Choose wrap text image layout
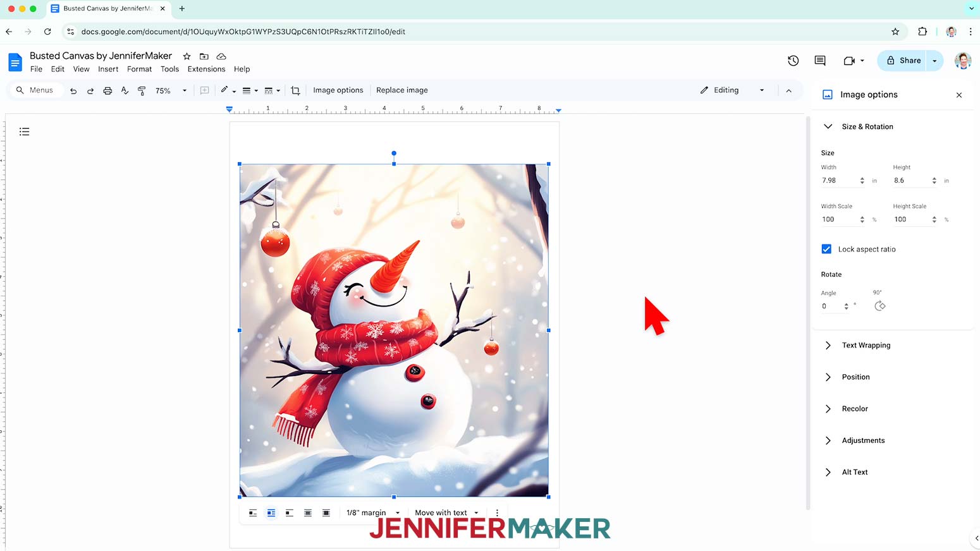Viewport: 980px width, 551px height. [x=271, y=513]
